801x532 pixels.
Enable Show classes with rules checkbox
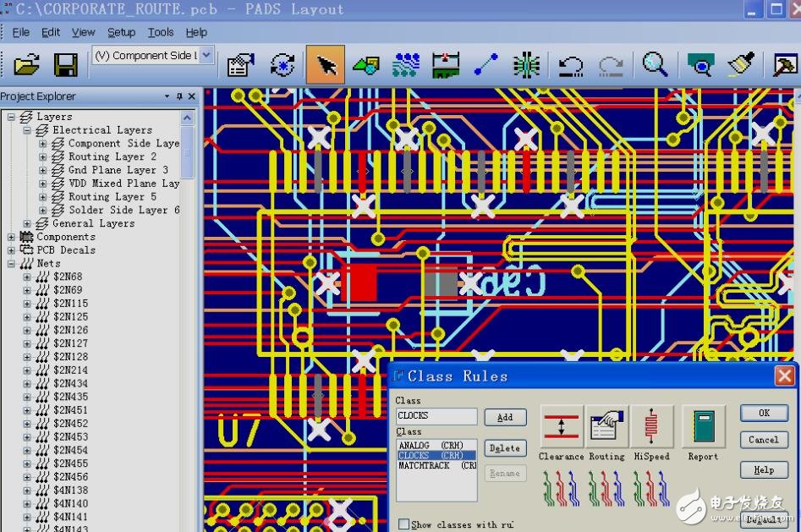(403, 524)
